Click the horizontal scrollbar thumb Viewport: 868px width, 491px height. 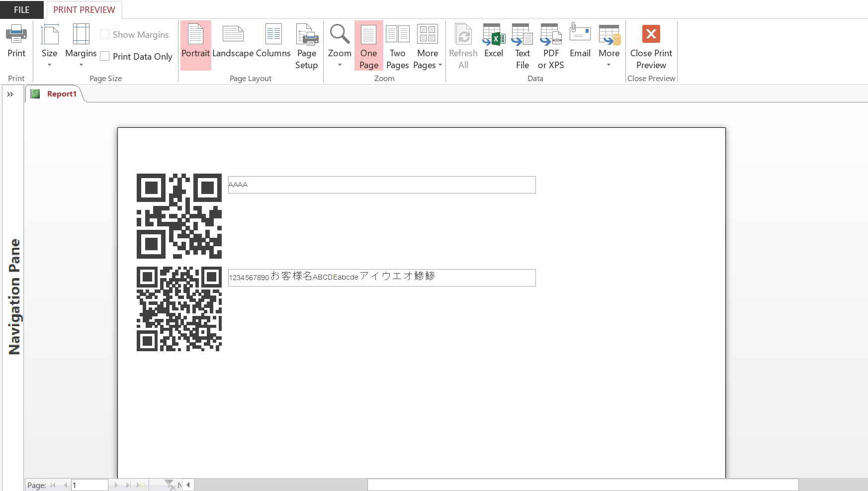coord(583,485)
